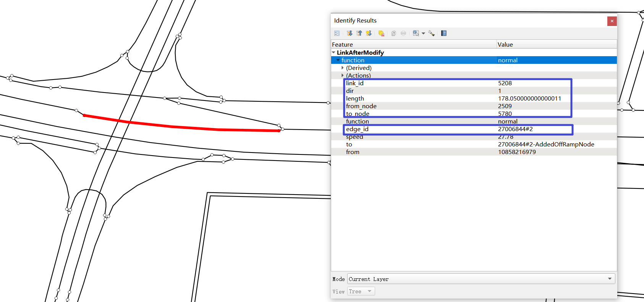Click Copy Selected Feature to Clipboard icon
This screenshot has height=302, width=644.
[x=394, y=33]
